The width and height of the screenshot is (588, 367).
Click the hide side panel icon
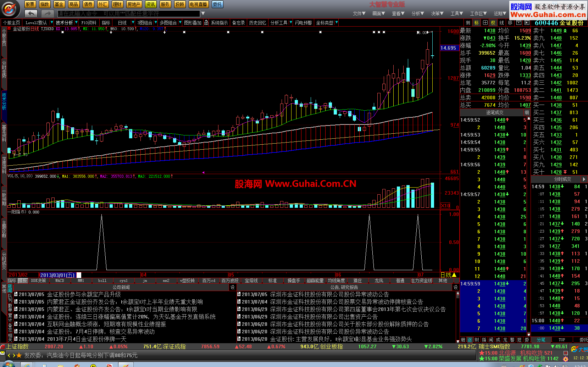527,23
